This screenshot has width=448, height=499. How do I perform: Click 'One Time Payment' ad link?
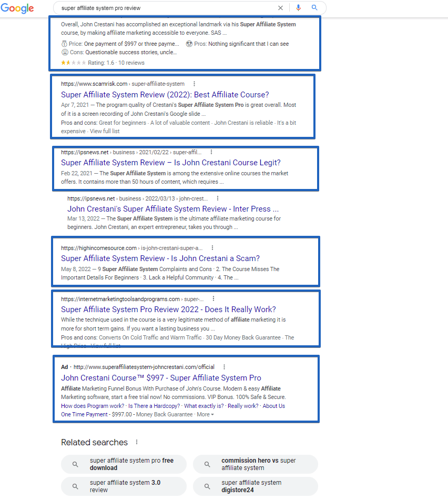pos(84,414)
